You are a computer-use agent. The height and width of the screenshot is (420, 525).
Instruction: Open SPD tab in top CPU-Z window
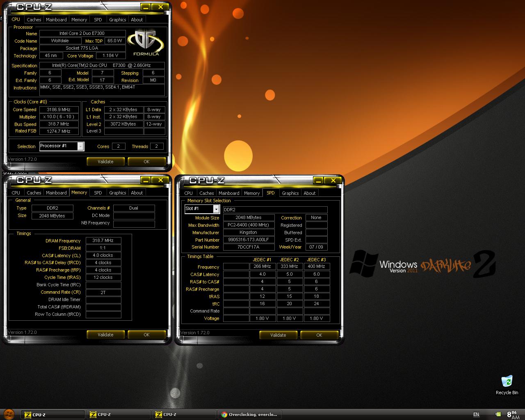point(98,20)
